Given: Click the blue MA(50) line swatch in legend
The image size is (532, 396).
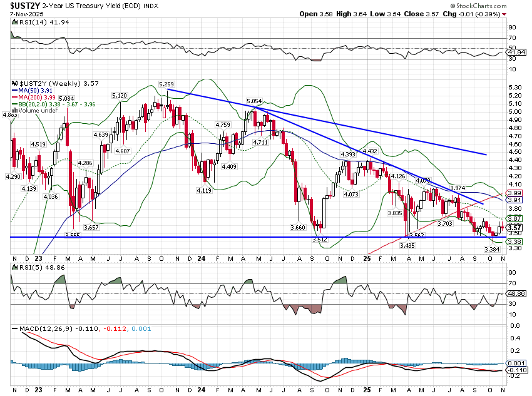Looking at the screenshot, I should click(15, 90).
